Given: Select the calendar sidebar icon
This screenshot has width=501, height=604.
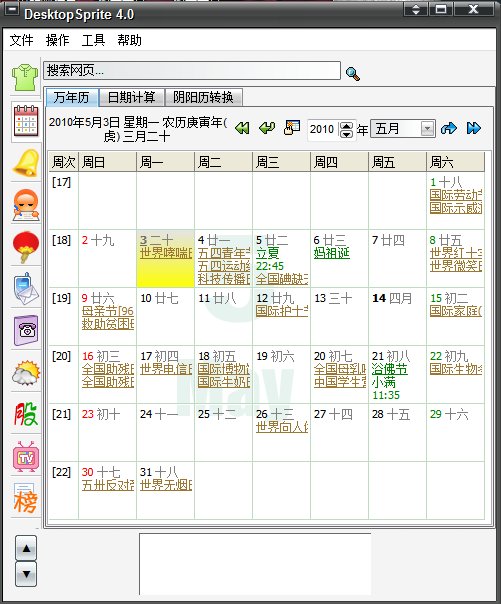Looking at the screenshot, I should [26, 121].
